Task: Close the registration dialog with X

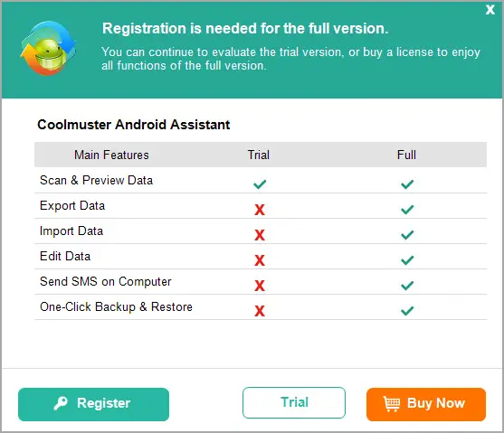Action: [490, 10]
